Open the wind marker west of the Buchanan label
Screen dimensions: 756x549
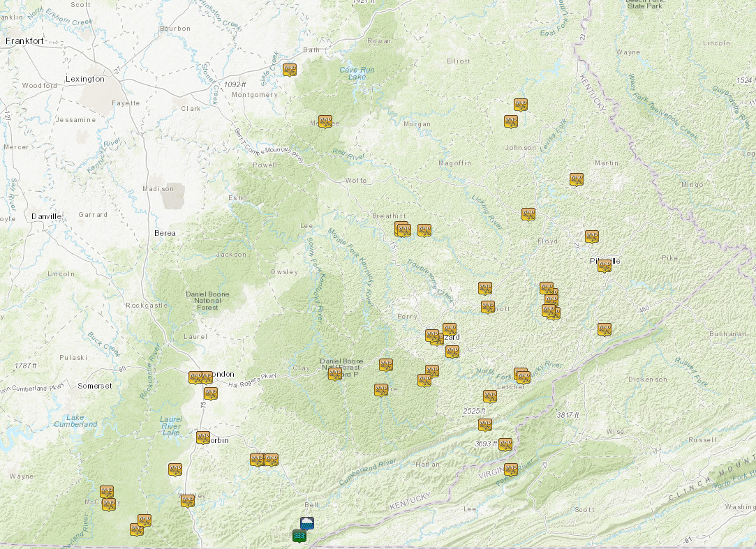[604, 329]
